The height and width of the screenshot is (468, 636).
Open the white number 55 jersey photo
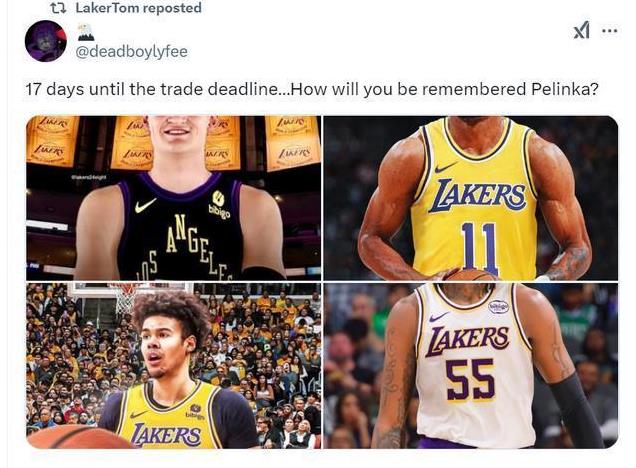tap(471, 366)
